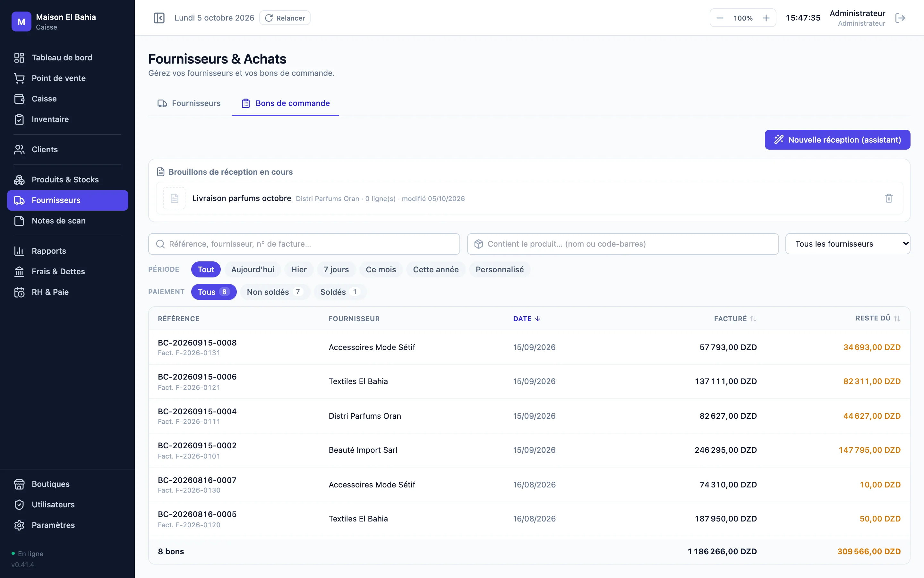Open the Clients page
The width and height of the screenshot is (924, 578).
[68, 149]
